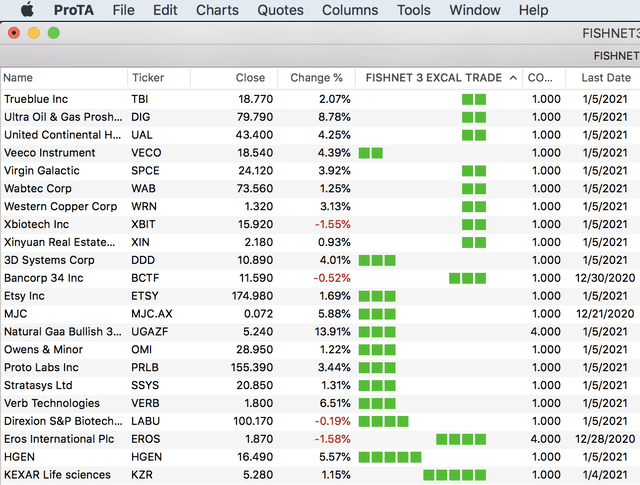Click Xbiotech's -1.55% change value
The height and width of the screenshot is (485, 640).
point(333,225)
